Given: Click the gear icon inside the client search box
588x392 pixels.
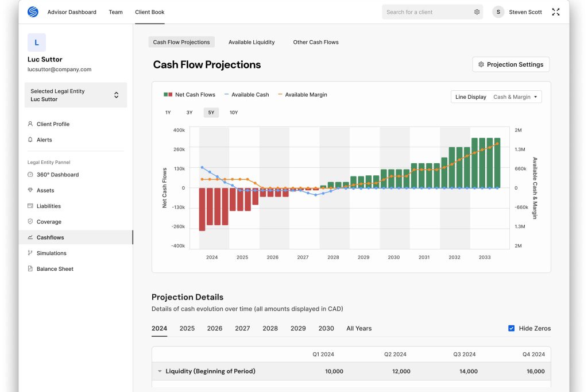Looking at the screenshot, I should pos(477,12).
